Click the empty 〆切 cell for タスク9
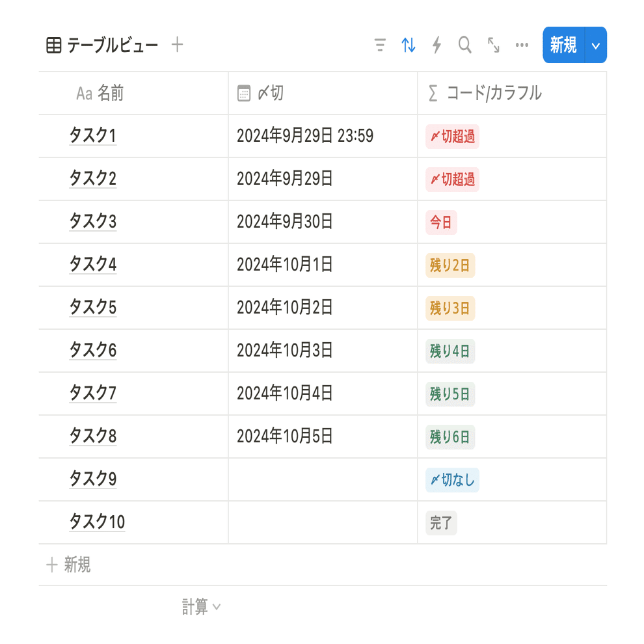The height and width of the screenshot is (644, 644). pos(323,479)
